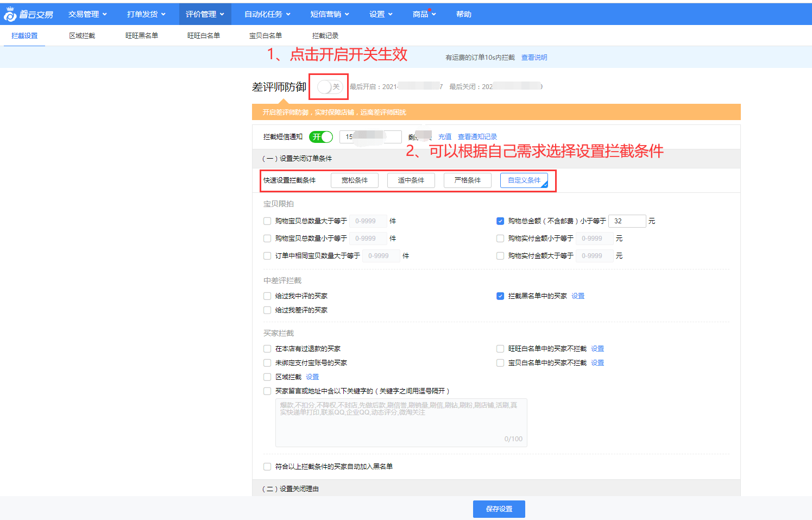Viewport: 812px width, 520px height.
Task: Click the (一)设置关闭订单条件 section header
Action: (x=496, y=159)
